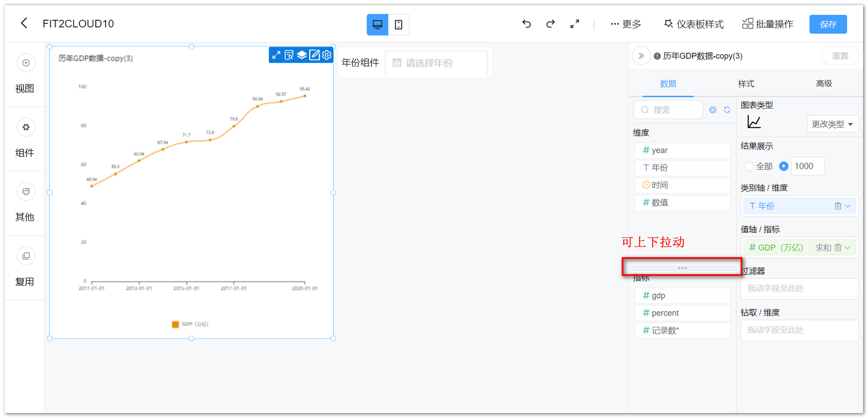Click the 重置 button
Screen dimensions: 868x418
click(840, 56)
